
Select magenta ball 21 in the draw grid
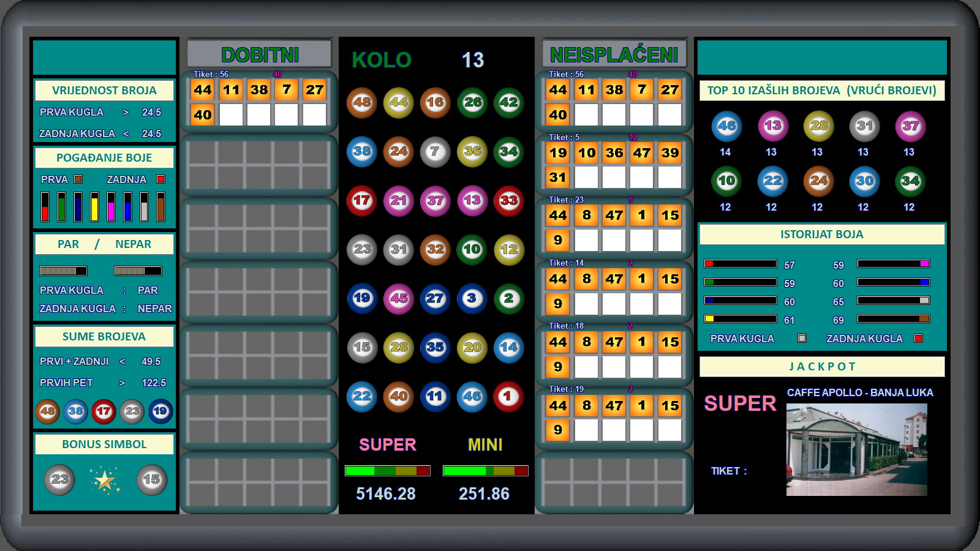click(398, 200)
